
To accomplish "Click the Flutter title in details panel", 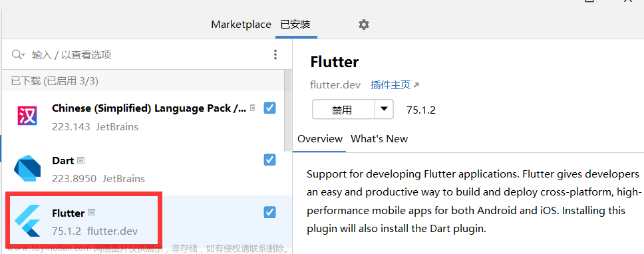I will (335, 62).
